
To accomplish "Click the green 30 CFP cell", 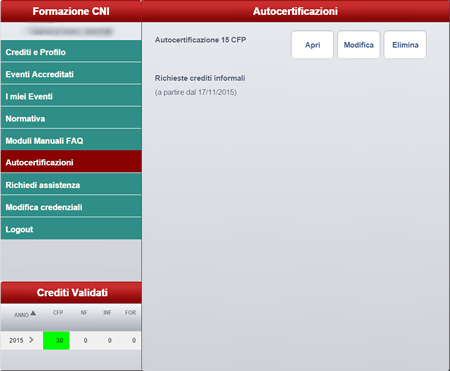I will click(x=56, y=340).
